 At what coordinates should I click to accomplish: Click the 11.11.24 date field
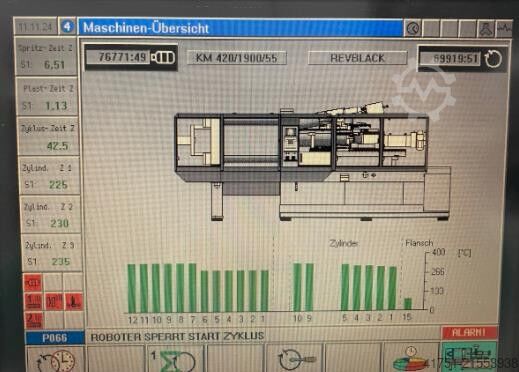tap(35, 27)
